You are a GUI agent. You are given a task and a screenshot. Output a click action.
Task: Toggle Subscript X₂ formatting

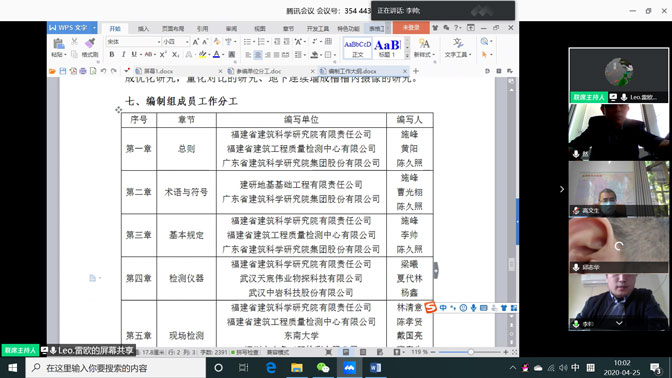[x=175, y=54]
